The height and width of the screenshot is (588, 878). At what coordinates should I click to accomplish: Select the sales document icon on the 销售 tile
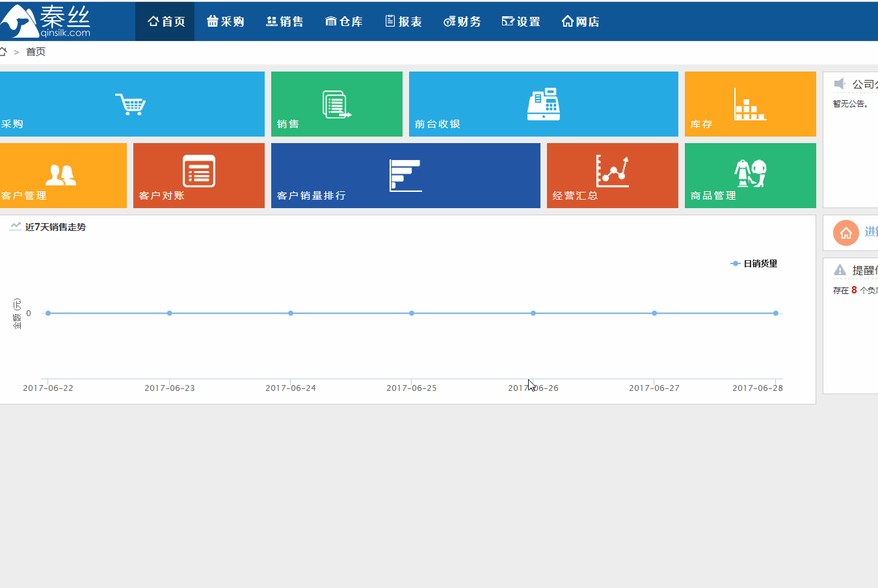pyautogui.click(x=337, y=103)
